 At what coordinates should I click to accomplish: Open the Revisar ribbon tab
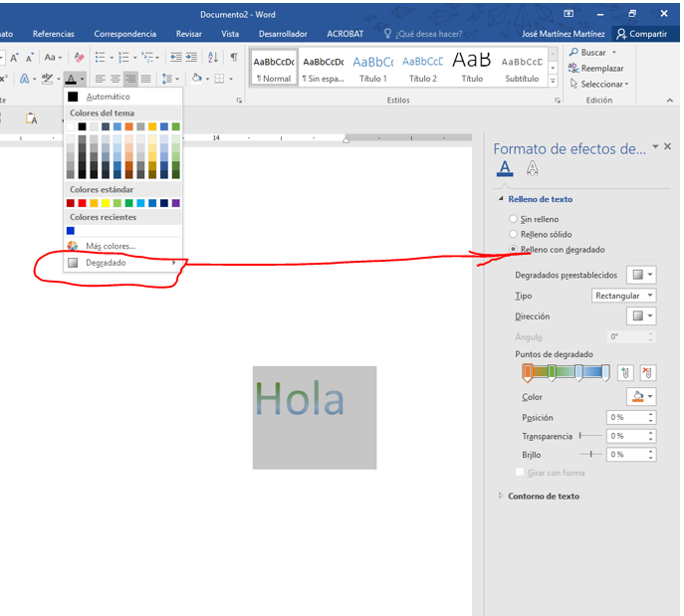[189, 34]
